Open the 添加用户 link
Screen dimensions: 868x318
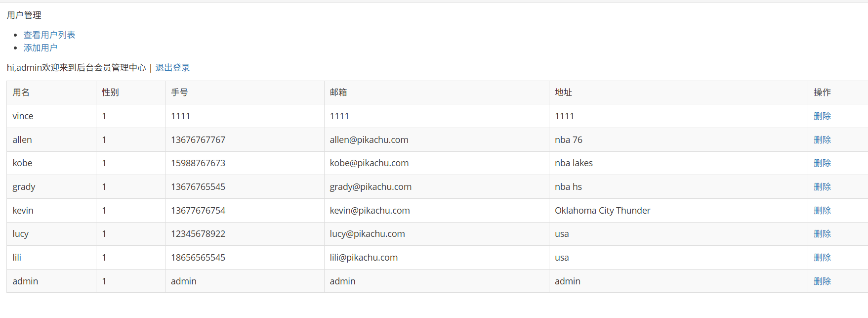tap(41, 48)
